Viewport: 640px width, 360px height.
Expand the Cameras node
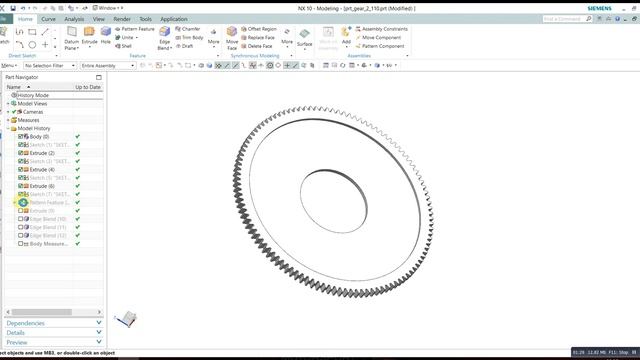tap(8, 112)
